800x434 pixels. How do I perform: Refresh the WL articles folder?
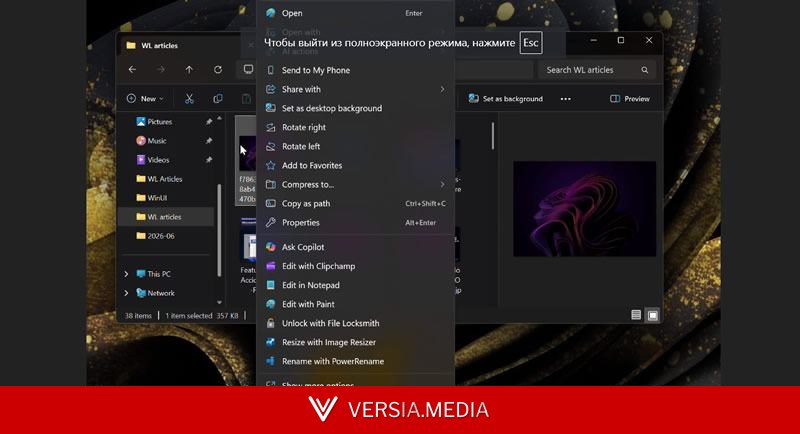[218, 69]
